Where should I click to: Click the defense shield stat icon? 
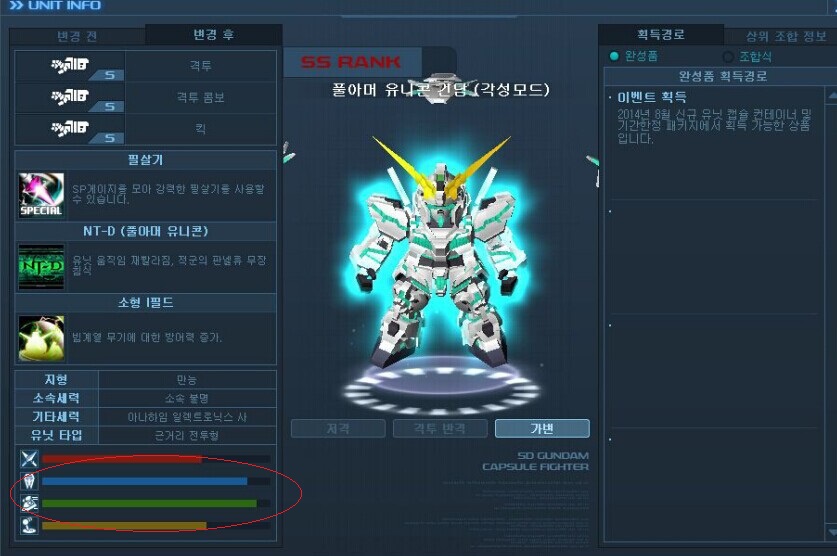coord(29,481)
